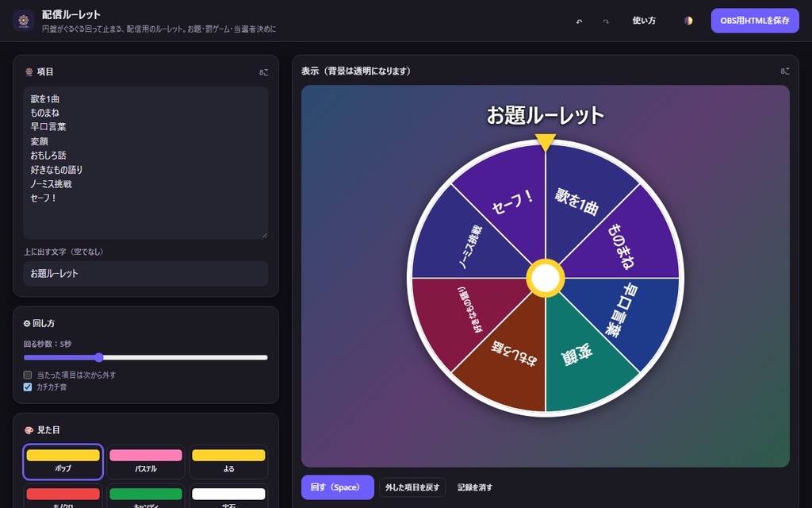Click the 上に出す文字 label
This screenshot has width=812, height=508.
coord(63,252)
